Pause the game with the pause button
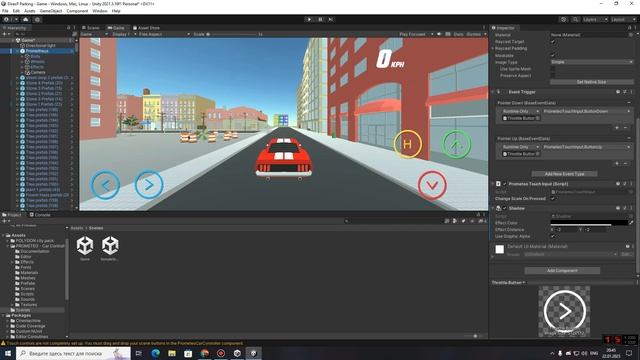The height and width of the screenshot is (360, 640). click(x=320, y=19)
